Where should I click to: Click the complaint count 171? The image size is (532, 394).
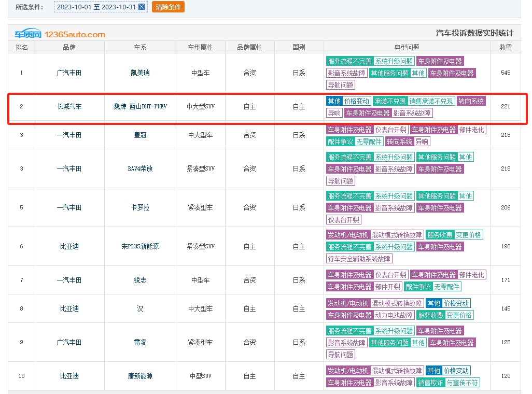click(x=506, y=280)
